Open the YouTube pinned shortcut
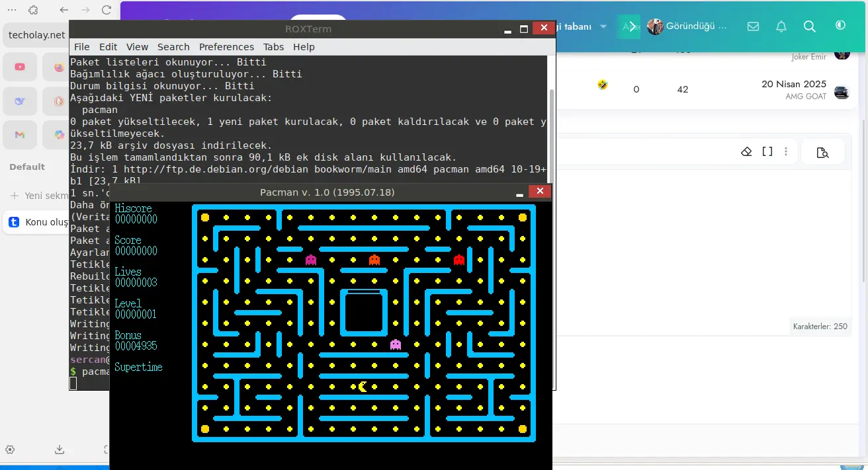This screenshot has width=868, height=470. pos(20,67)
